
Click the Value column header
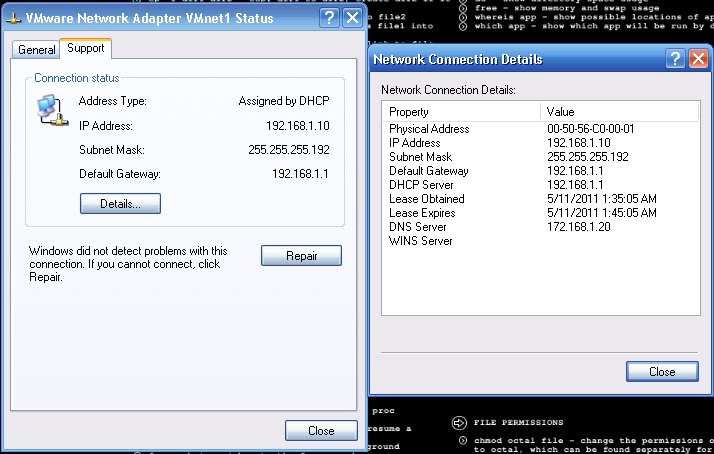(x=620, y=112)
